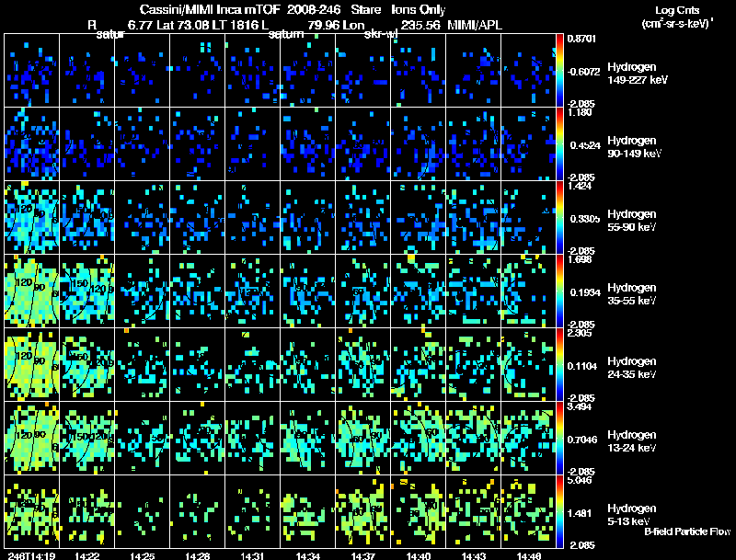Select the Hydrogen 5-13 keV panel at 14:19
Viewport: 736px width, 560px height.
(32, 511)
